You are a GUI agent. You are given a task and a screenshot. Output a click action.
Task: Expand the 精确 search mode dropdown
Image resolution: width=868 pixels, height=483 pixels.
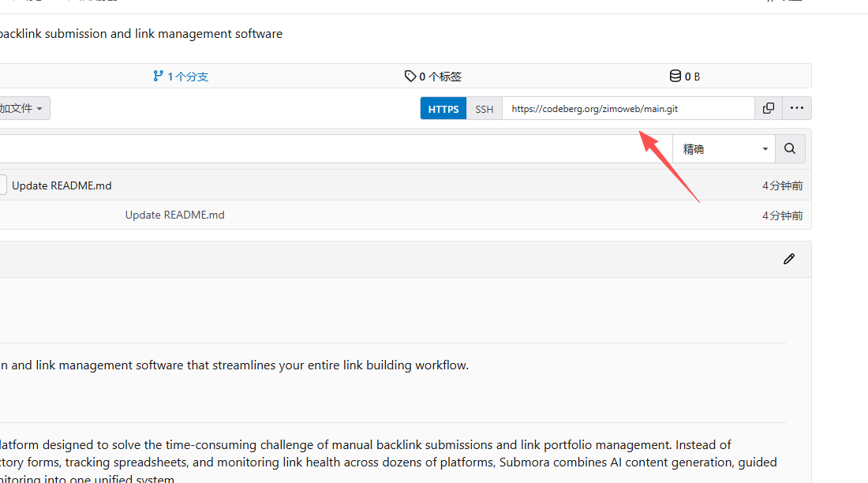tap(724, 148)
